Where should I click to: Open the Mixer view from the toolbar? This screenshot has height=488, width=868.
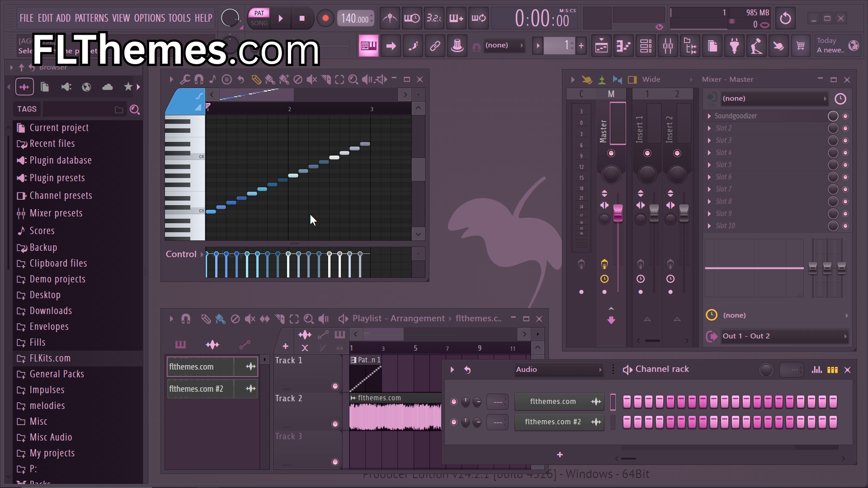pyautogui.click(x=668, y=46)
